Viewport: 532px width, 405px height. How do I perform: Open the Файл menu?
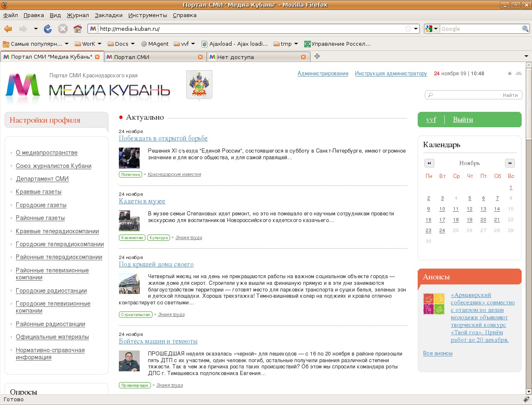(11, 15)
